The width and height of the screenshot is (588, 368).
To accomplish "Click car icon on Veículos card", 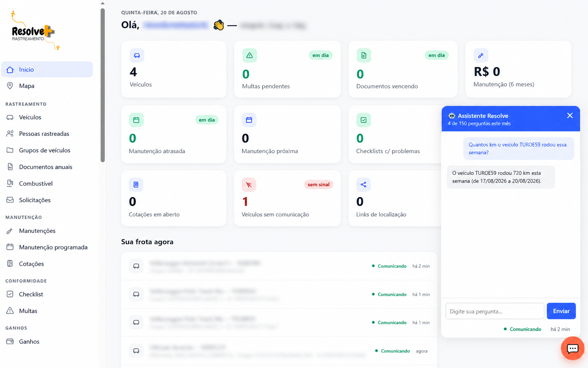I will tap(137, 55).
